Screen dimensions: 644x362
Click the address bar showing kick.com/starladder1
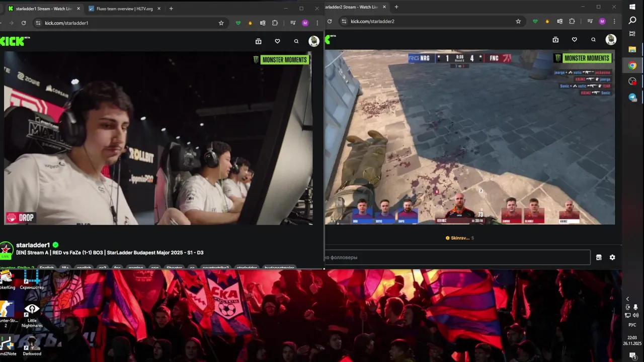coord(128,23)
